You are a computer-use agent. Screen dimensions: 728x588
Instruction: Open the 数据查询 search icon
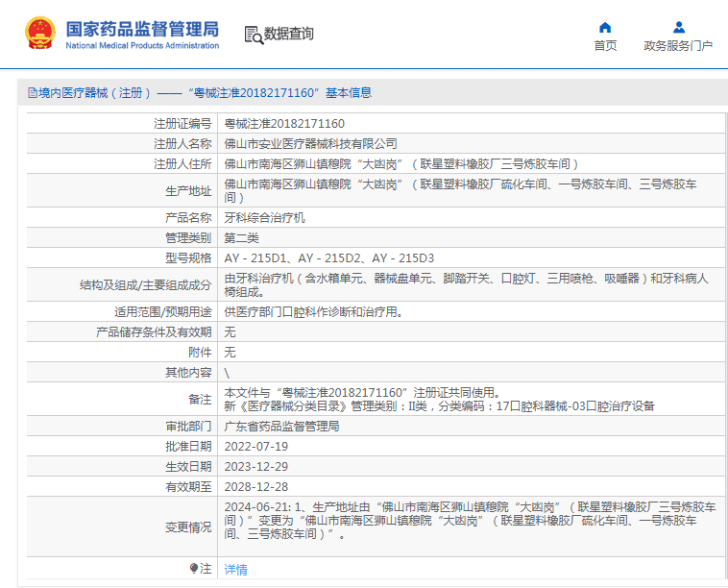pos(254,35)
